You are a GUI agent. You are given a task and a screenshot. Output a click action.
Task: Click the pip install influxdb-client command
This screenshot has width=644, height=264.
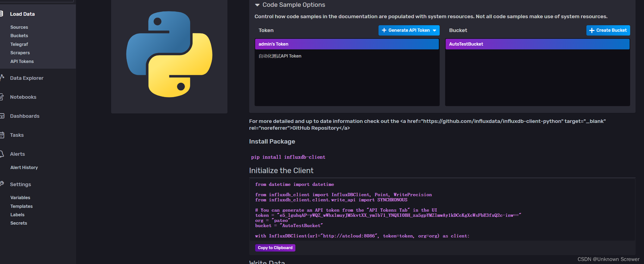point(288,157)
